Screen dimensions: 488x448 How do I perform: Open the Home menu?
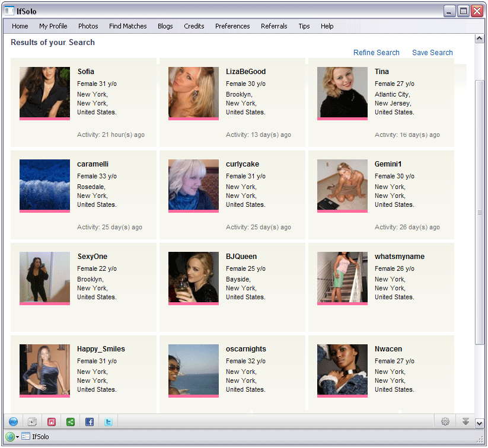tap(20, 26)
